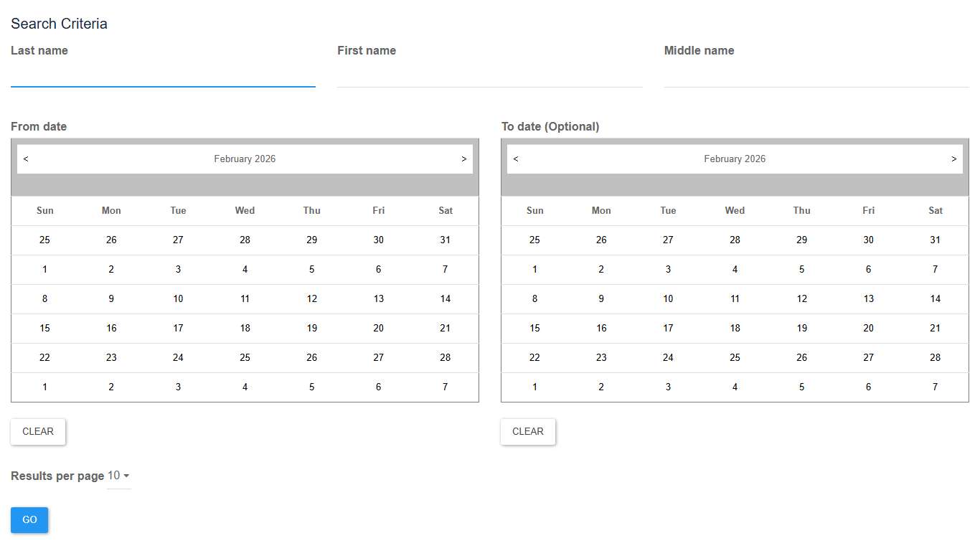Image resolution: width=980 pixels, height=551 pixels.
Task: Click into the First name field
Action: [489, 75]
